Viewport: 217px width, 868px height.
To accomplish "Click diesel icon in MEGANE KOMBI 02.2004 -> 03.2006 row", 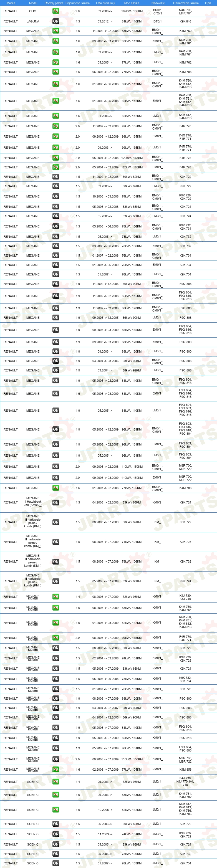I will 55,658.
